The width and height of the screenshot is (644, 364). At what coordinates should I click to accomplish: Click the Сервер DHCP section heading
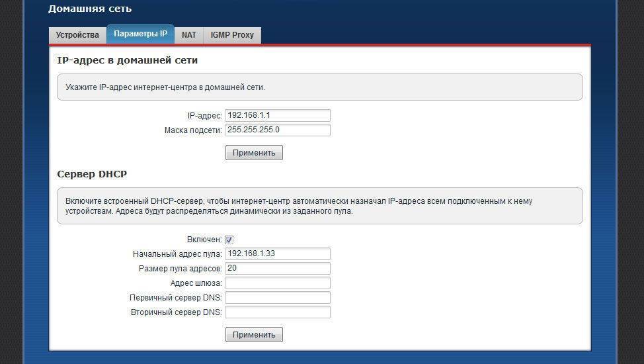(92, 174)
